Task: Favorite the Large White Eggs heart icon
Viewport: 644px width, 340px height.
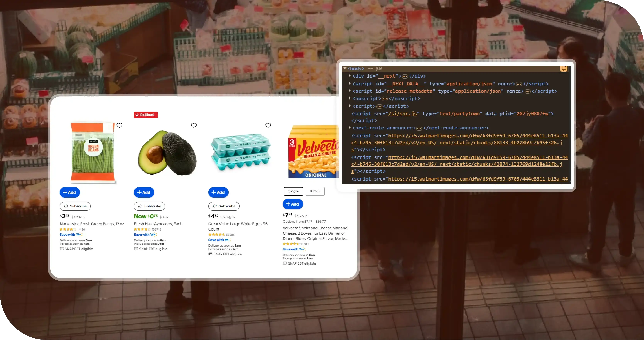Action: [268, 125]
